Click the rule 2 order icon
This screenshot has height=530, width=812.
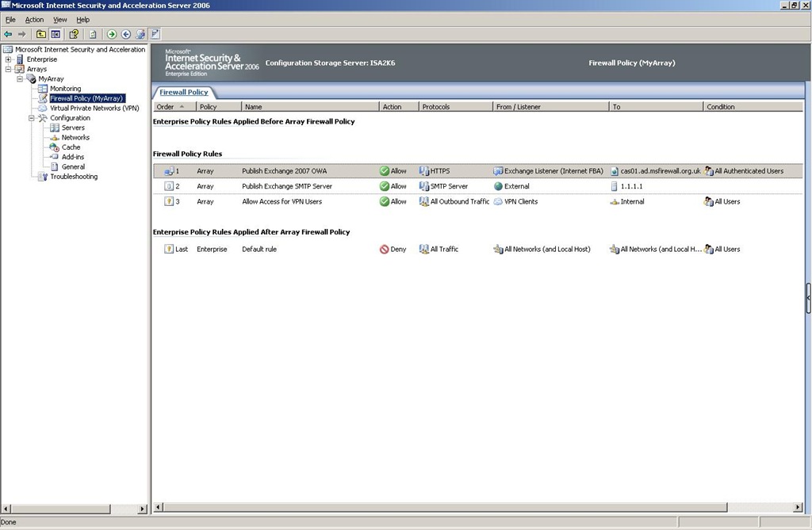click(169, 186)
